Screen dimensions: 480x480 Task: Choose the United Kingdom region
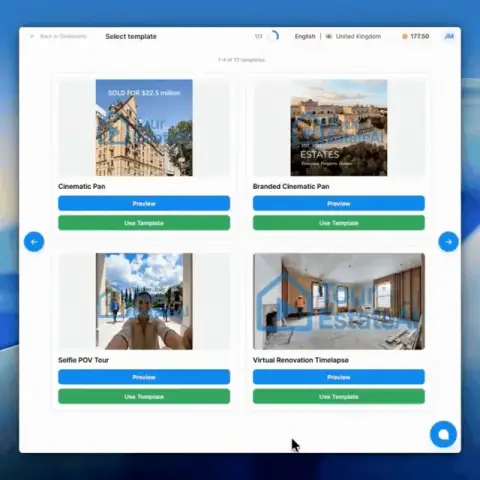[x=358, y=36]
